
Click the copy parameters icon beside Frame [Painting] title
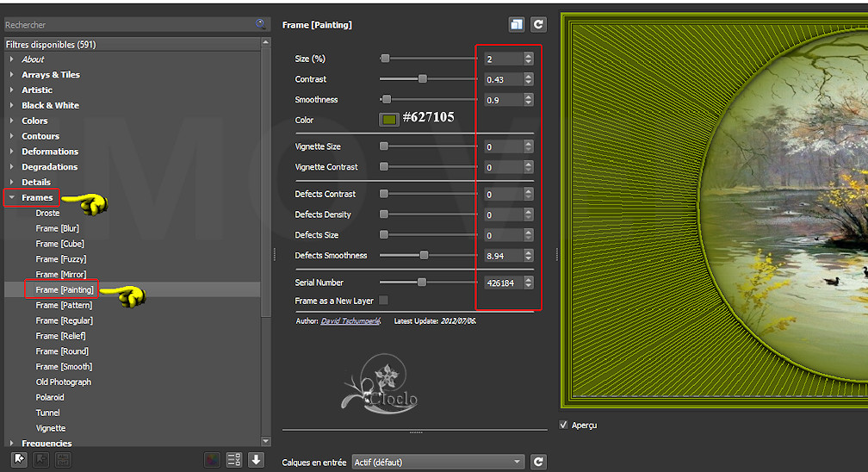[x=517, y=25]
